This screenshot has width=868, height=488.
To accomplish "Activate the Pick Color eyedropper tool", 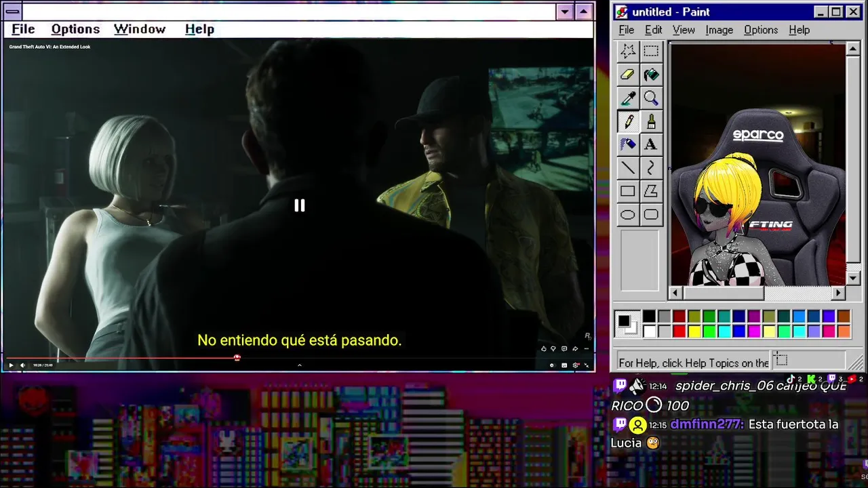I will (628, 98).
